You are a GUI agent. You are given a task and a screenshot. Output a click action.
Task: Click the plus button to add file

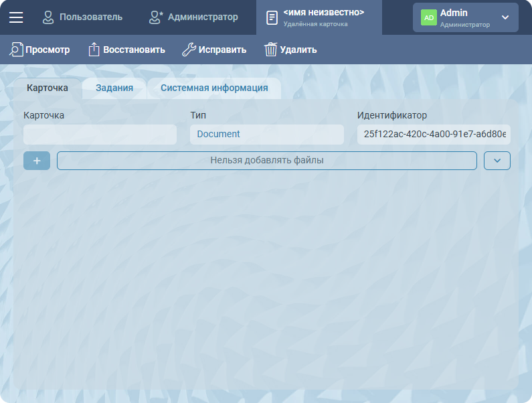click(37, 161)
